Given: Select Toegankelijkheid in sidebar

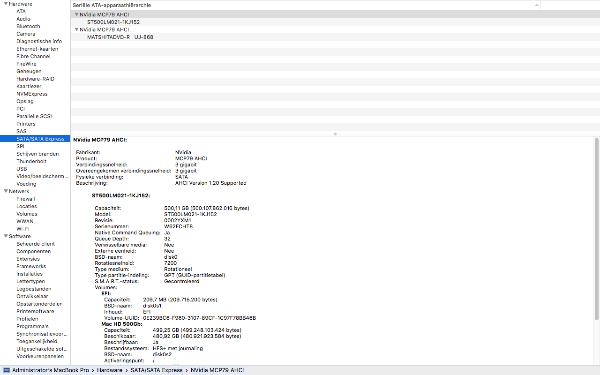Looking at the screenshot, I should pos(37,341).
